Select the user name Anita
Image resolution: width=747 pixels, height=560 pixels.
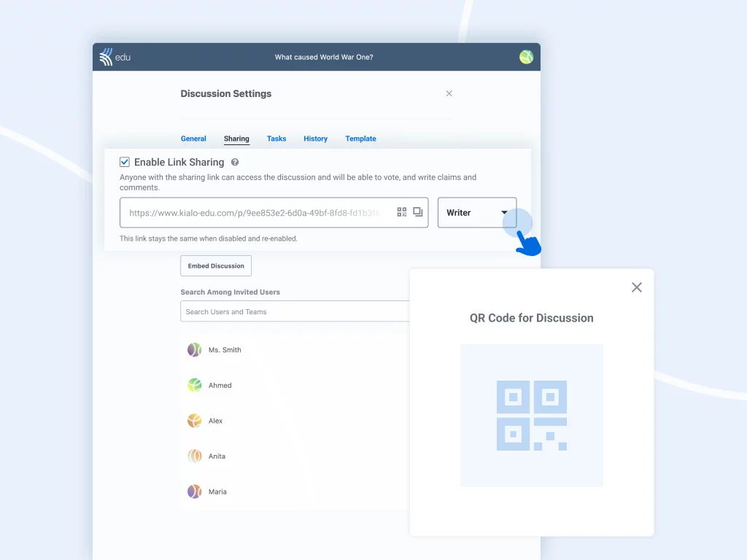217,456
